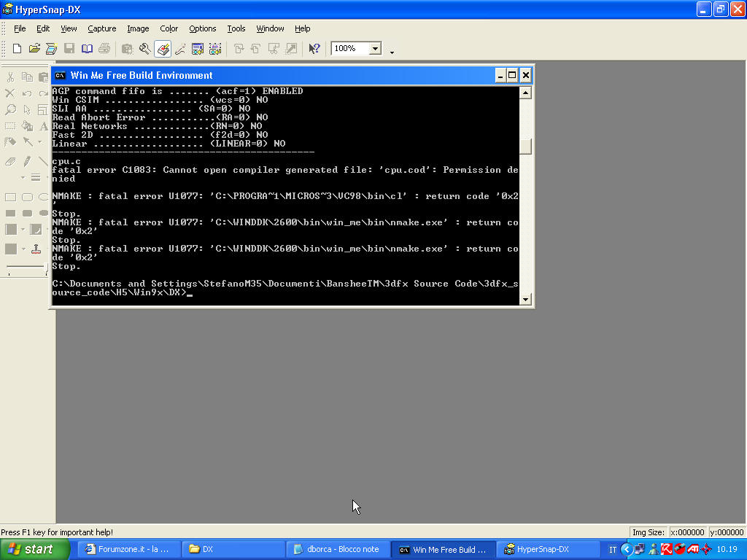Screen dimensions: 747x560
Task: Open the lower color swatch dropdown arrow
Action: 23,249
